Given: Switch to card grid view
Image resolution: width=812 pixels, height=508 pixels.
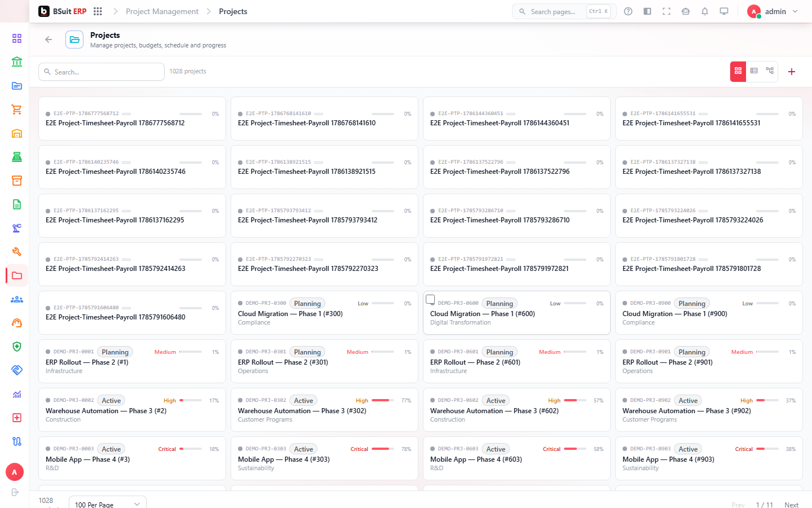Looking at the screenshot, I should tap(738, 71).
